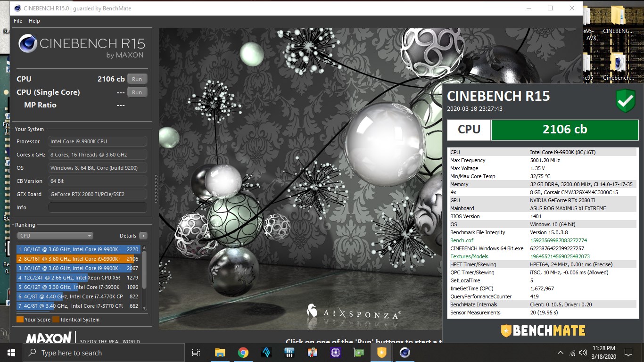Click the Memory 32 GB DDR4 value
The height and width of the screenshot is (362, 644).
click(x=581, y=184)
